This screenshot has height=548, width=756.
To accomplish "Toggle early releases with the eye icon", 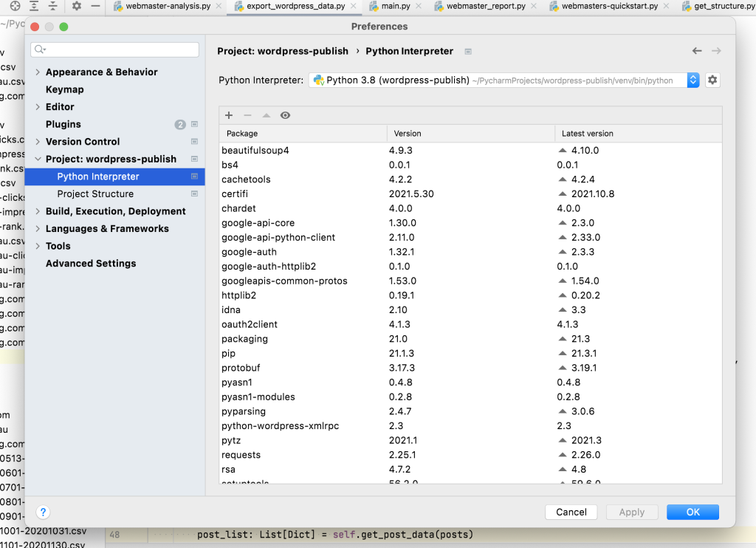I will pyautogui.click(x=285, y=115).
